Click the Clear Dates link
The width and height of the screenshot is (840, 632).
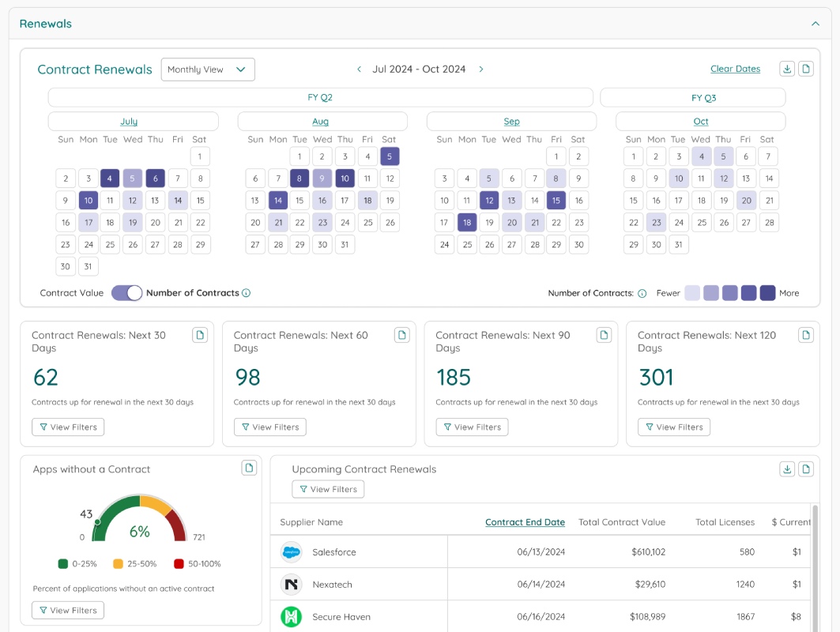(735, 69)
